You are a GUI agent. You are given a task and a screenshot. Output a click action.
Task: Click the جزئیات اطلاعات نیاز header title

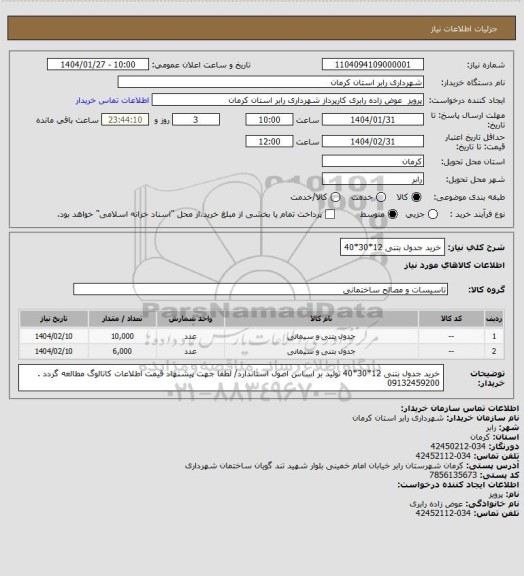464,29
